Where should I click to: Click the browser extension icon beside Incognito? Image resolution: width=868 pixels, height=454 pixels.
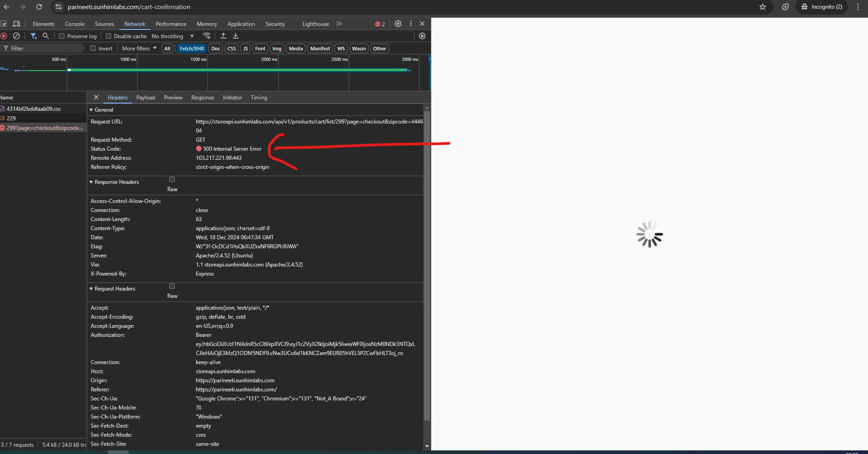click(785, 7)
